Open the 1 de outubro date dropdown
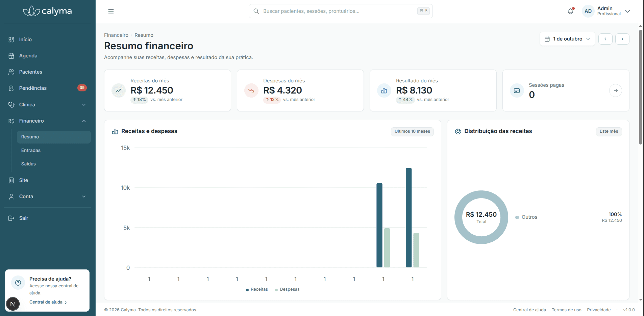This screenshot has height=316, width=644. pyautogui.click(x=567, y=39)
